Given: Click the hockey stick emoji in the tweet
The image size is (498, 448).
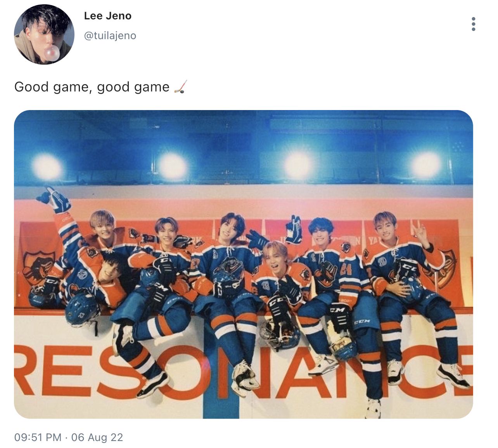Looking at the screenshot, I should (x=180, y=87).
